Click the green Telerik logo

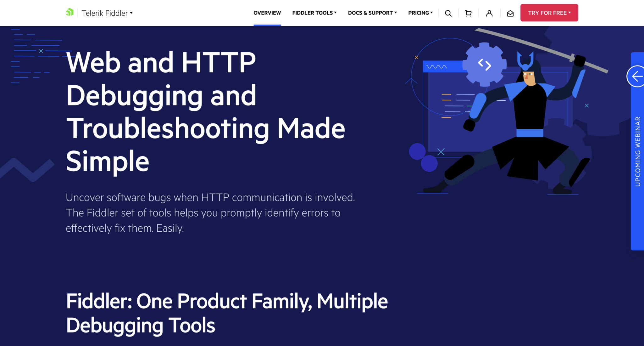pyautogui.click(x=70, y=12)
